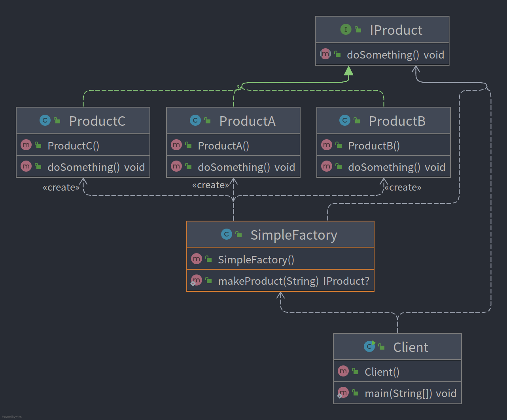Click the class icon beside ProductA title
Viewport: 507px width, 420px height.
coord(195,120)
